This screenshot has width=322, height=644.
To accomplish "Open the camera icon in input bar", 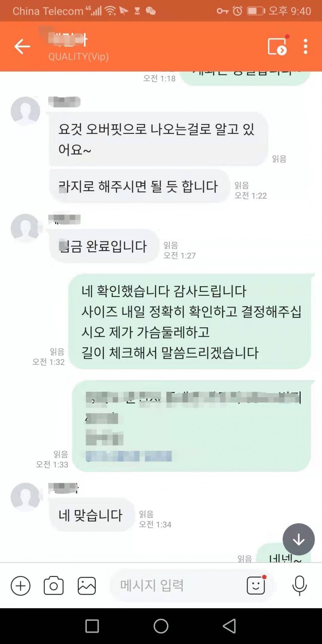I will coord(54,586).
